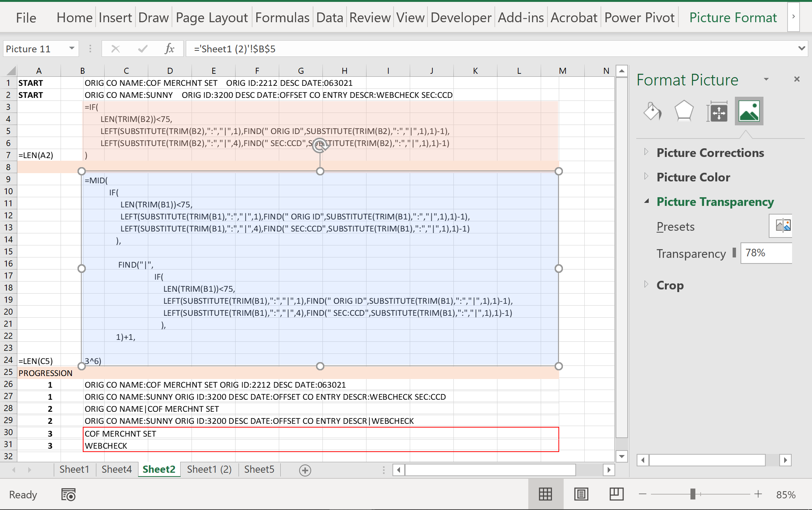Add a new sheet with plus icon
The width and height of the screenshot is (812, 510).
click(x=305, y=470)
